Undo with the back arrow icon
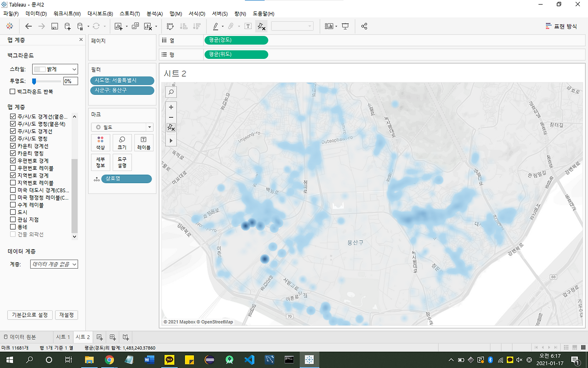Image resolution: width=588 pixels, height=368 pixels. (x=28, y=26)
